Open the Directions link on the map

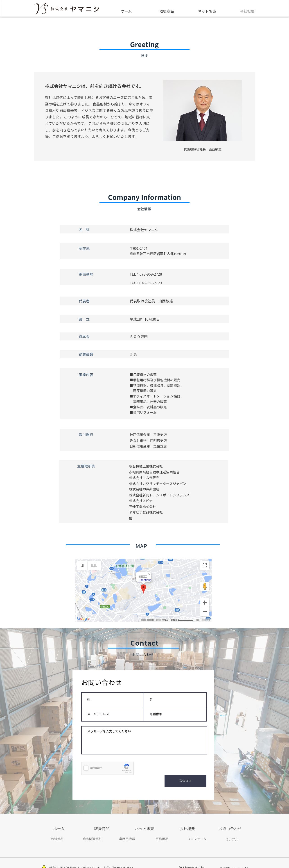click(x=145, y=580)
